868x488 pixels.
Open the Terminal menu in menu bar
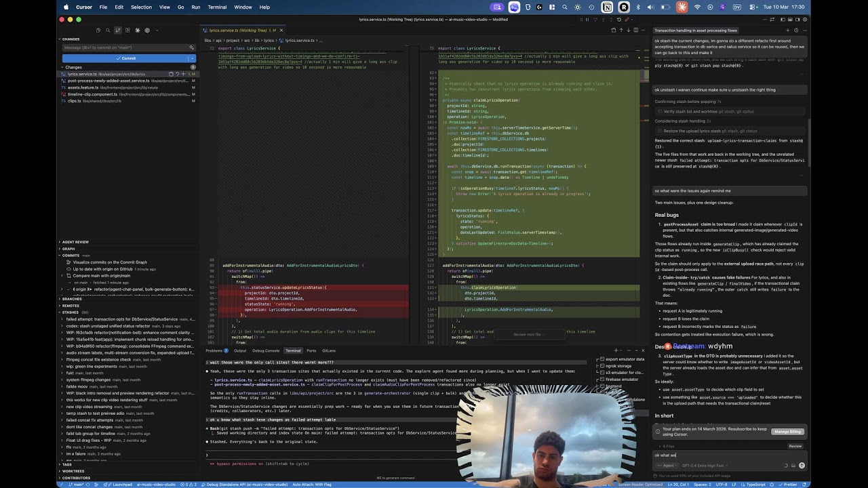217,7
